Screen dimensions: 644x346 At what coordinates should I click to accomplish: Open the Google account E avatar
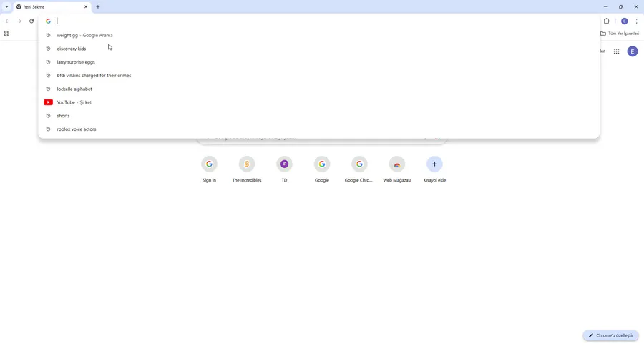click(633, 51)
